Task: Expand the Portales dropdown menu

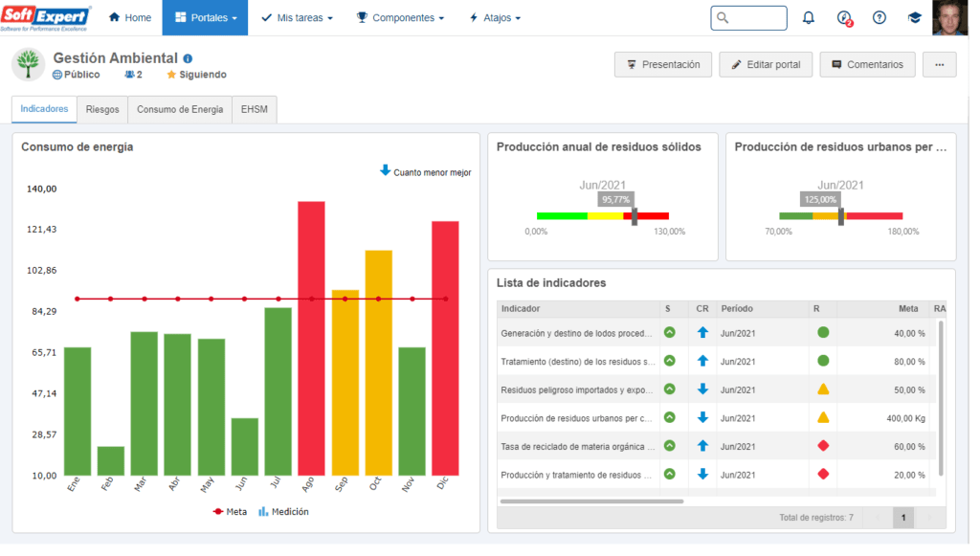Action: pos(206,18)
